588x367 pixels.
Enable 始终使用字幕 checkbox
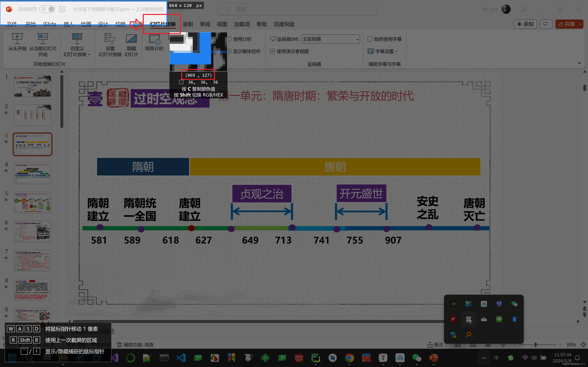point(370,39)
